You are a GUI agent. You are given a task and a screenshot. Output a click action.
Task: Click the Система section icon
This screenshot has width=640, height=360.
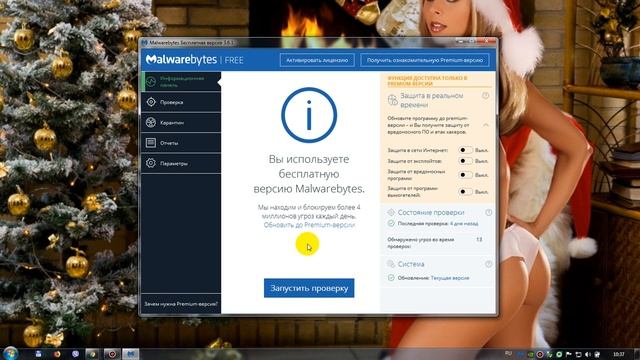(x=391, y=264)
